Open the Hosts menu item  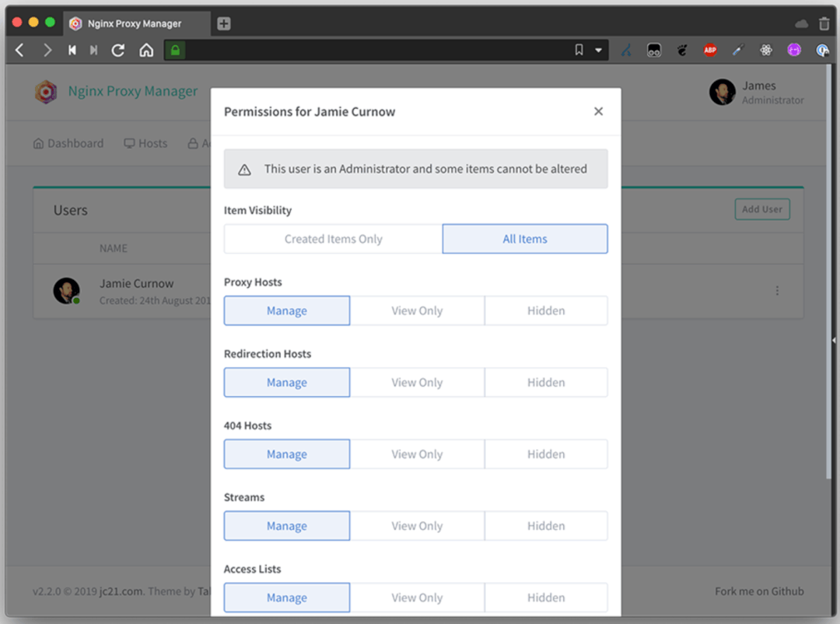(145, 143)
